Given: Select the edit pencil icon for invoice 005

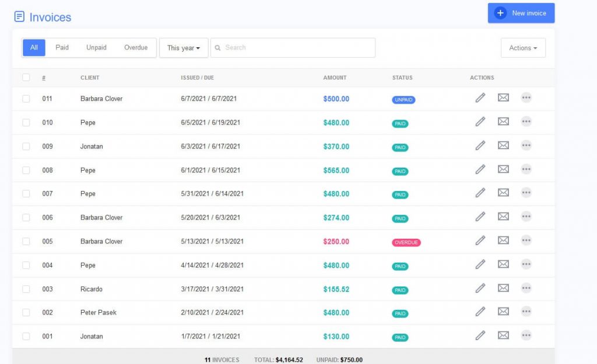Looking at the screenshot, I should (x=480, y=240).
